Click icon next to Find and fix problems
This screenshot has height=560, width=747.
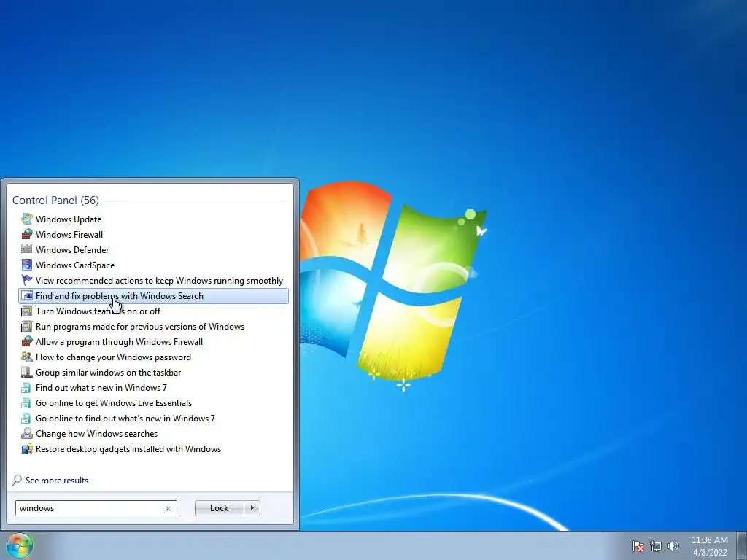pyautogui.click(x=27, y=296)
